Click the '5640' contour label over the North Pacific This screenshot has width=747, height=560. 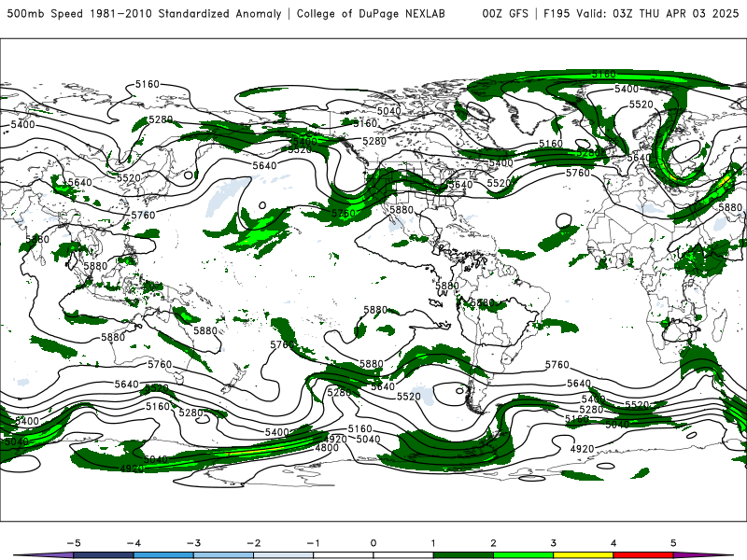point(264,165)
